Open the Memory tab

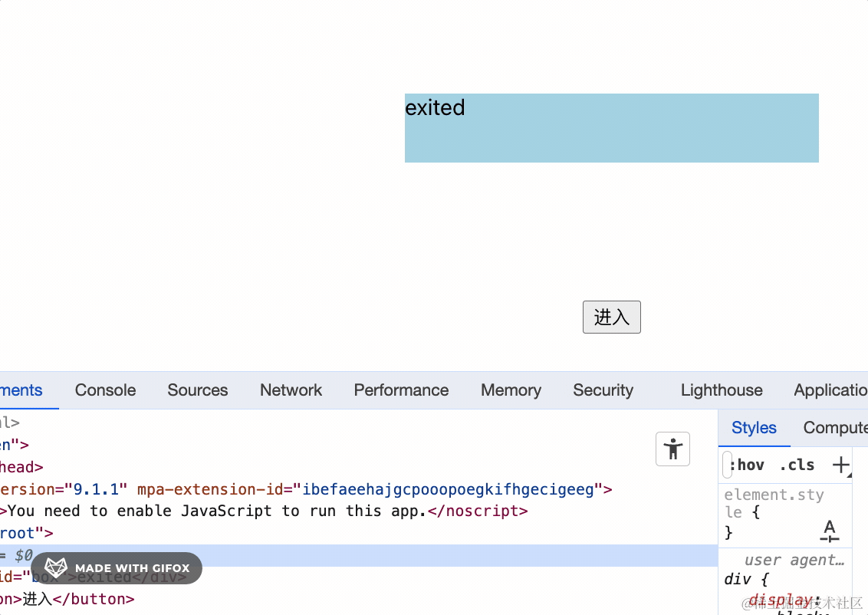point(511,390)
